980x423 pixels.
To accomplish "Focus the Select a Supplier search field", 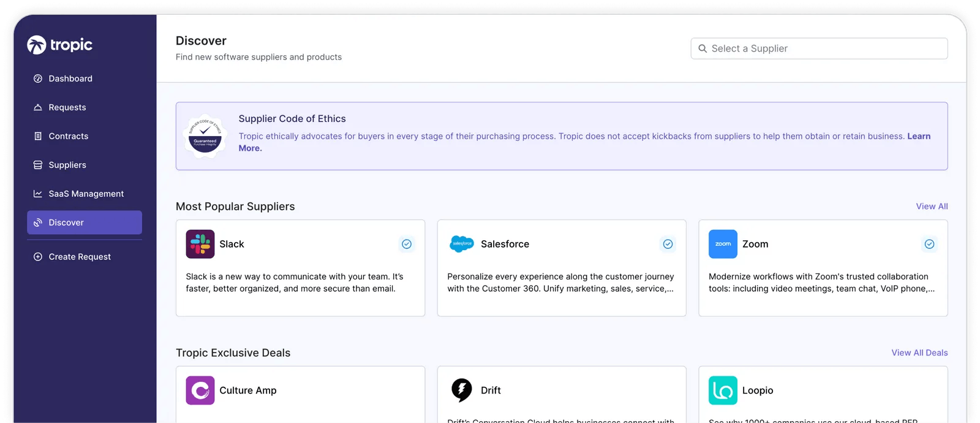I will [819, 48].
